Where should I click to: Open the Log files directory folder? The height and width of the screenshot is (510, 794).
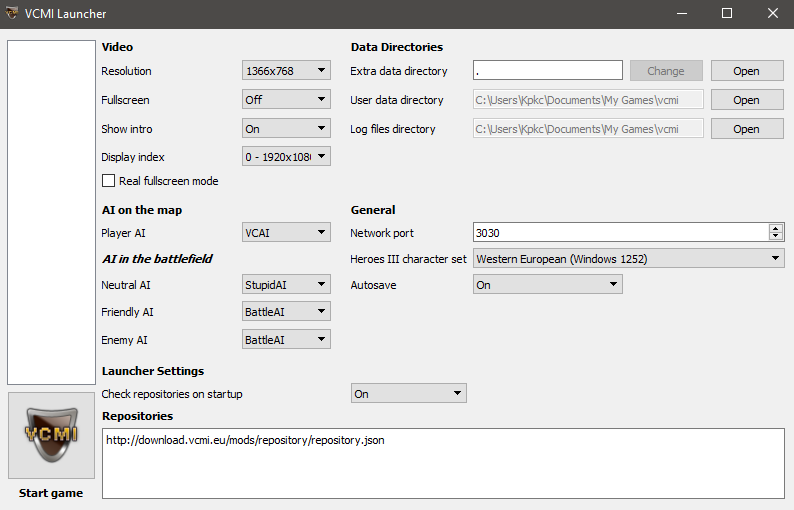click(746, 129)
